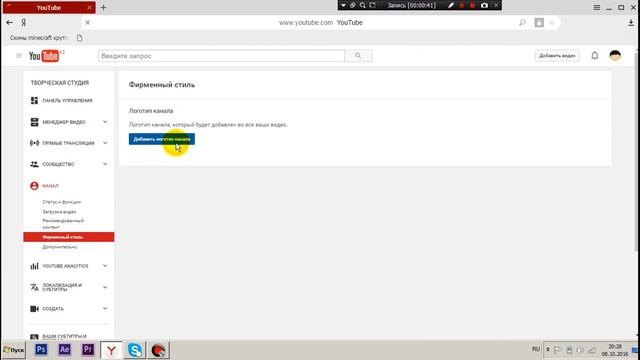The image size is (640, 360).
Task: Go back with the browser arrow
Action: [x=9, y=23]
